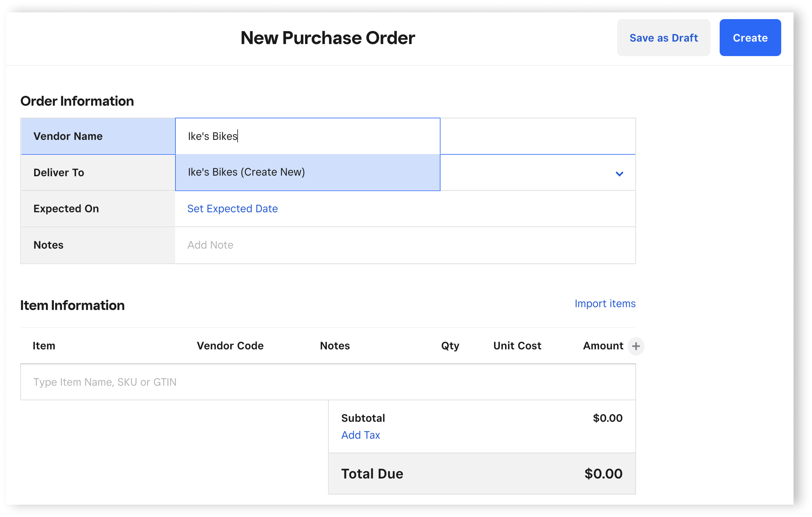Focus the Vendor Name text field
Image resolution: width=812 pixels, height=517 pixels.
pyautogui.click(x=307, y=136)
